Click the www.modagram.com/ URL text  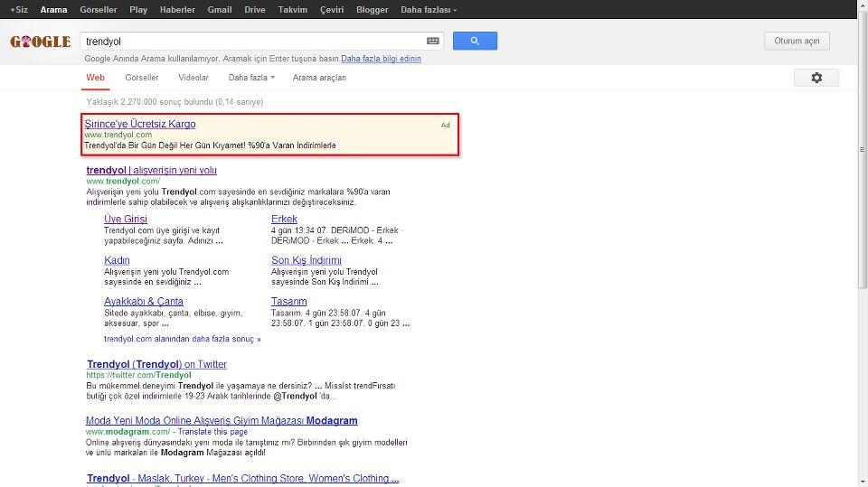tap(127, 432)
